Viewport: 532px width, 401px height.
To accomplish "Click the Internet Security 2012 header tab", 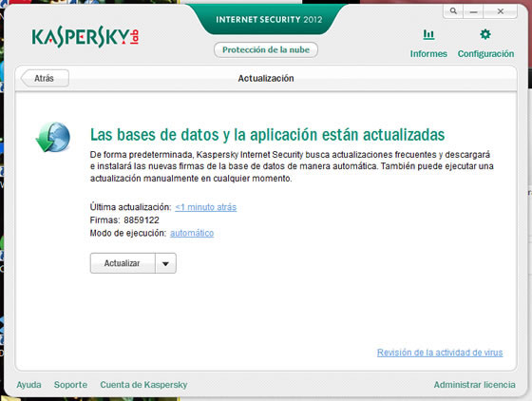I will [269, 19].
